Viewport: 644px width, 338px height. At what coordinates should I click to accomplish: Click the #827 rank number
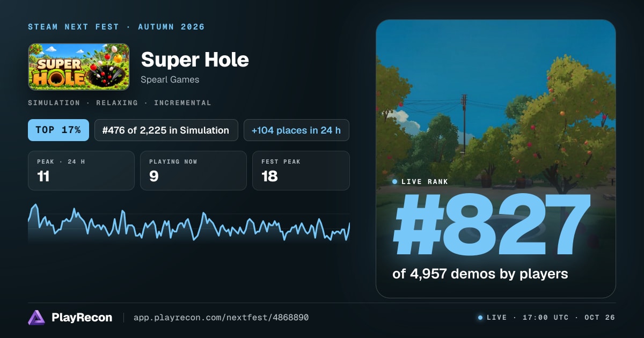491,225
